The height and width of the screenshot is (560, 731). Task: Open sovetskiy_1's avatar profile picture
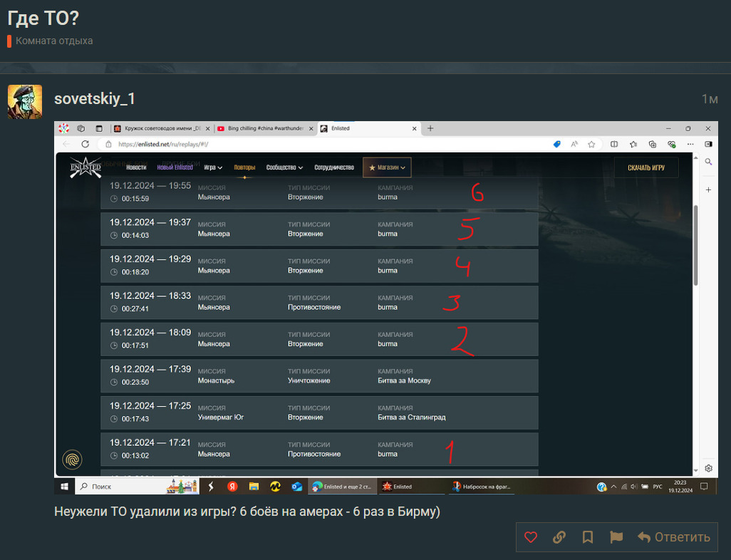coord(25,102)
